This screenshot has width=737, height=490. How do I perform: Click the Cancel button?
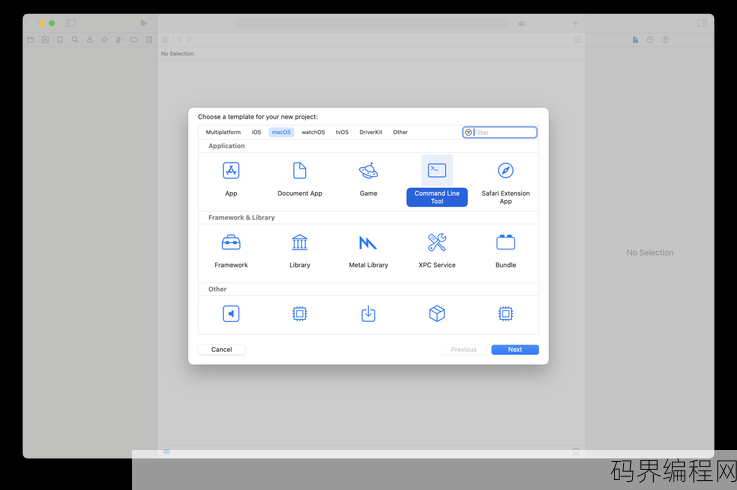[x=221, y=349]
